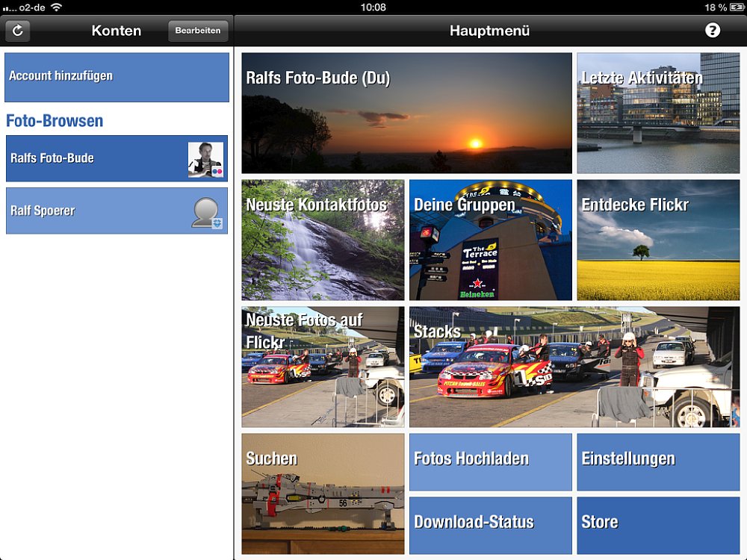Tap the Wi-Fi icon in status bar
This screenshot has height=560, width=747.
(56, 7)
